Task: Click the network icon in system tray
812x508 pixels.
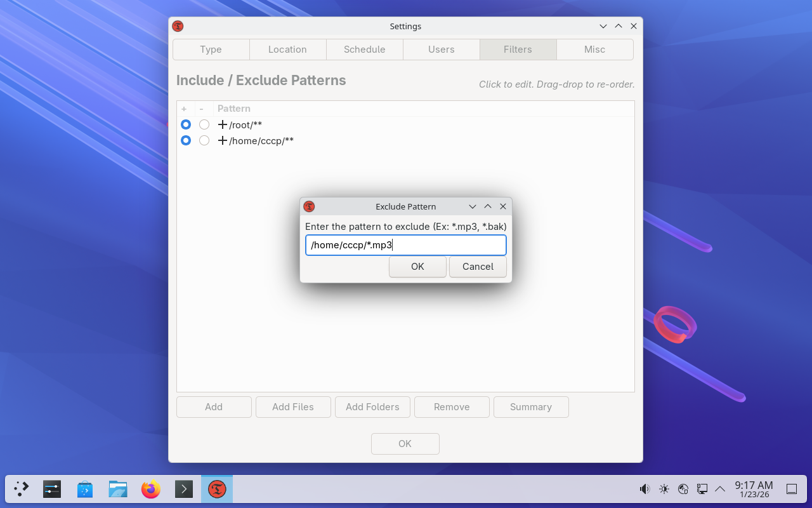Action: pyautogui.click(x=702, y=489)
